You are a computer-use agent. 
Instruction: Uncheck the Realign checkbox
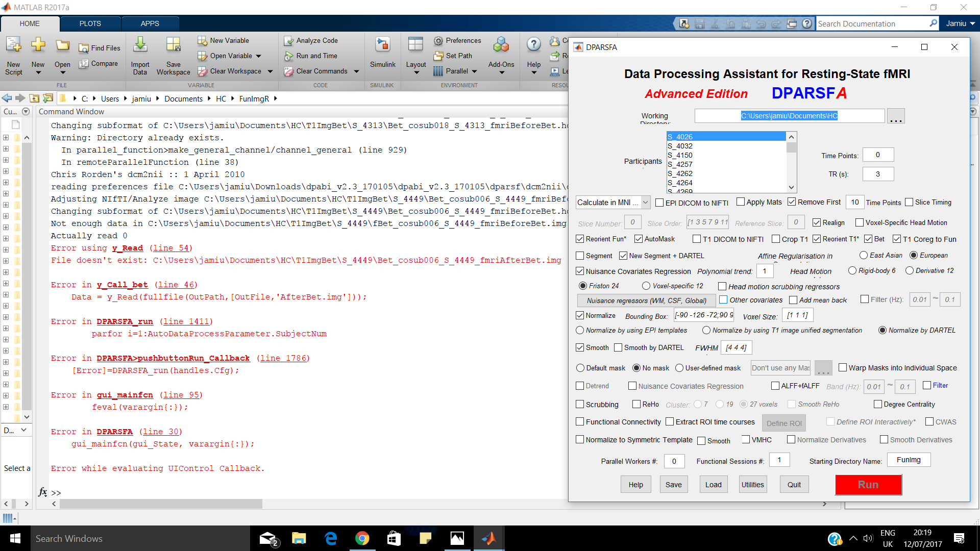coord(817,222)
